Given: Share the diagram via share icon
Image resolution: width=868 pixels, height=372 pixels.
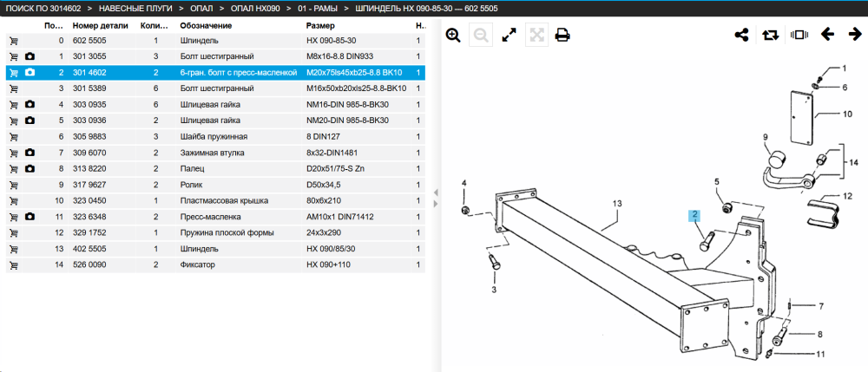Looking at the screenshot, I should tap(741, 35).
